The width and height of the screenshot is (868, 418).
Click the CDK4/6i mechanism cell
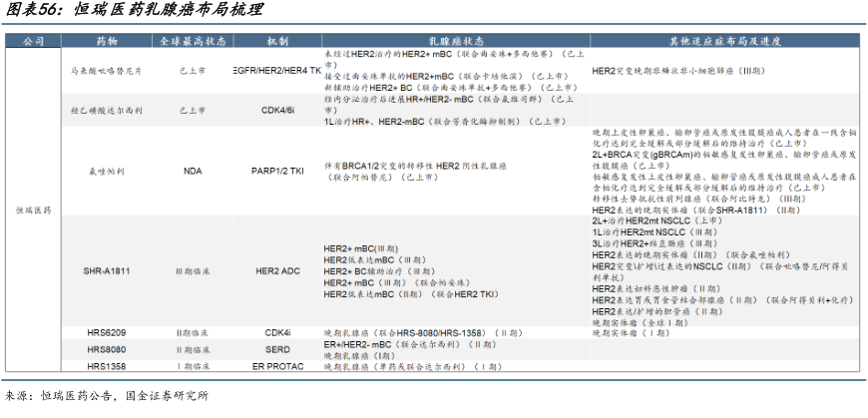[x=278, y=110]
